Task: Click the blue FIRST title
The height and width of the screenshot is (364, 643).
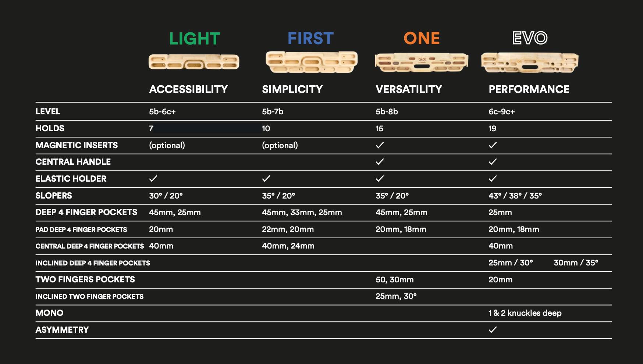Action: [310, 38]
